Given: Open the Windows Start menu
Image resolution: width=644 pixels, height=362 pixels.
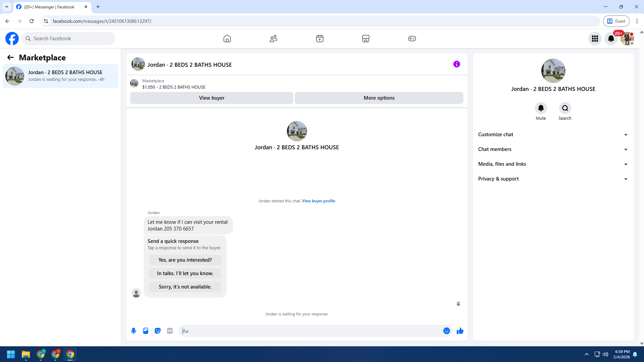Looking at the screenshot, I should pos(11,354).
